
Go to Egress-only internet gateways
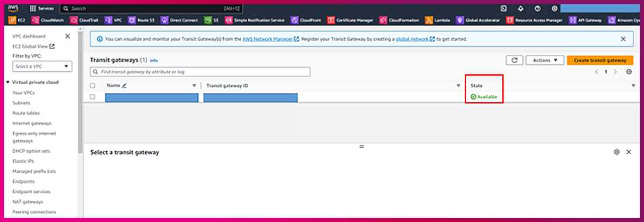click(x=34, y=137)
